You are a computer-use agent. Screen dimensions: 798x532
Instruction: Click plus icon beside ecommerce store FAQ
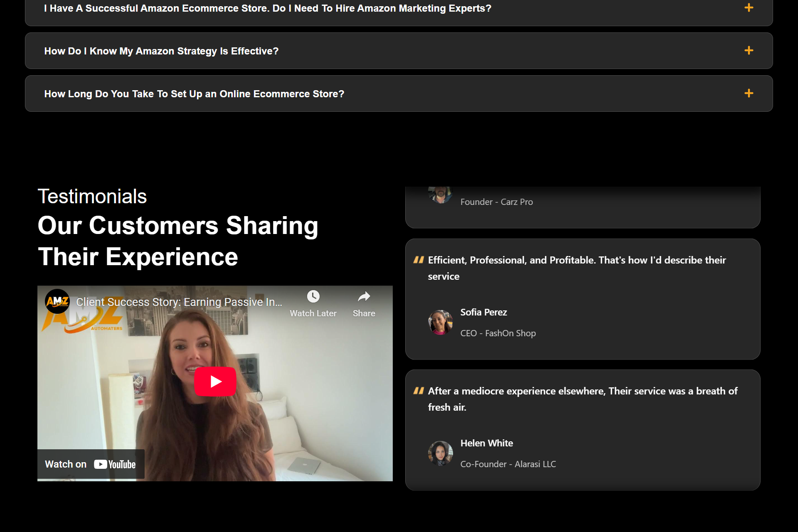749,94
